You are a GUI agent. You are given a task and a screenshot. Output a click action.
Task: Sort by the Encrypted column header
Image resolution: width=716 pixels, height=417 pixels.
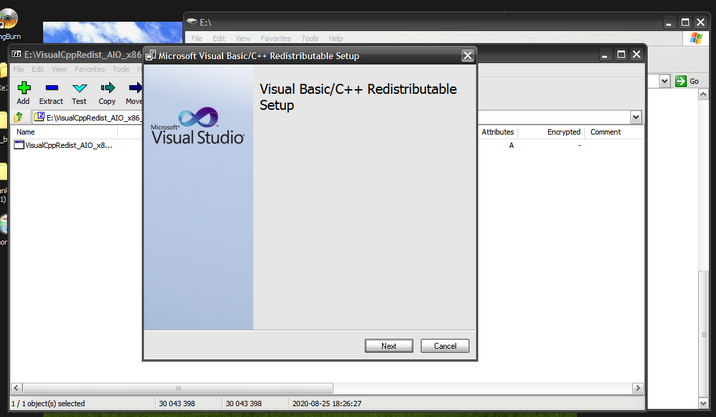563,132
